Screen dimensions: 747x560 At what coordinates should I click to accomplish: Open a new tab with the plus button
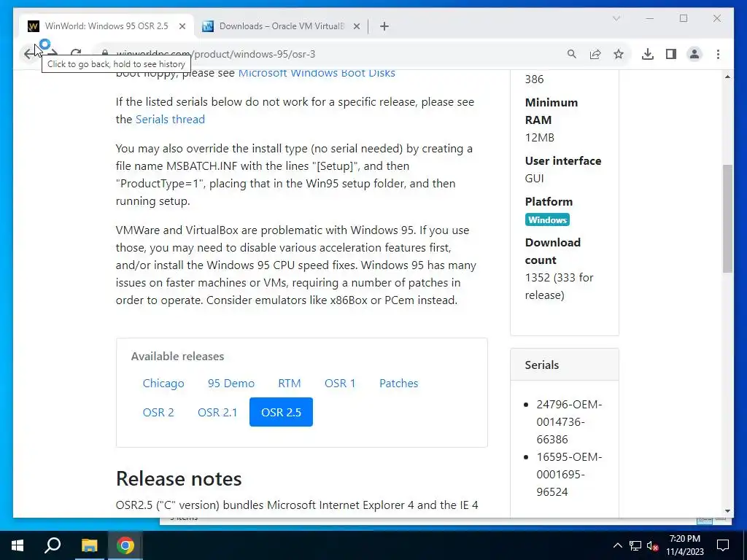(x=384, y=26)
